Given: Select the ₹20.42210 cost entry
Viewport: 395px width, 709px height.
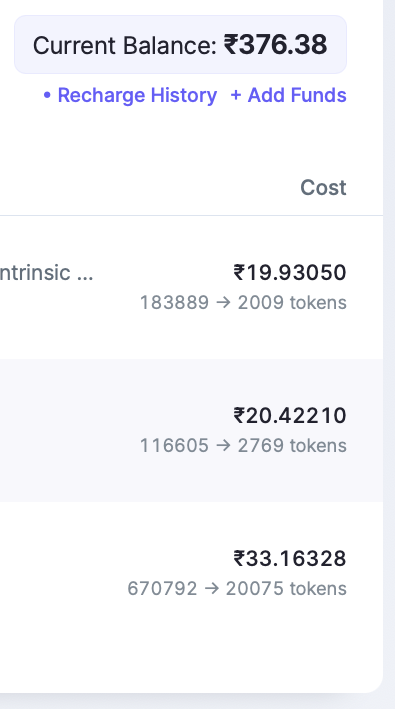Looking at the screenshot, I should coord(290,416).
